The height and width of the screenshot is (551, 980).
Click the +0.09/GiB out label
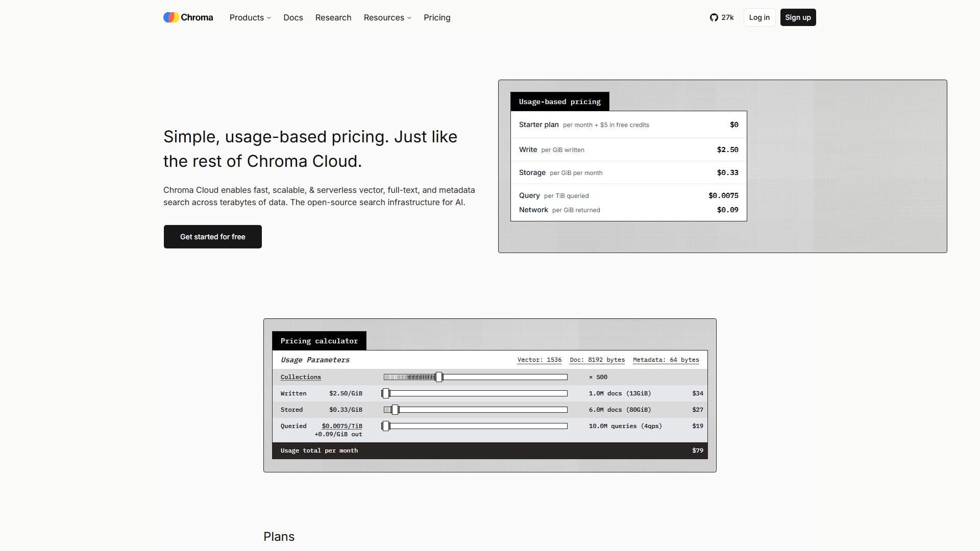point(338,434)
